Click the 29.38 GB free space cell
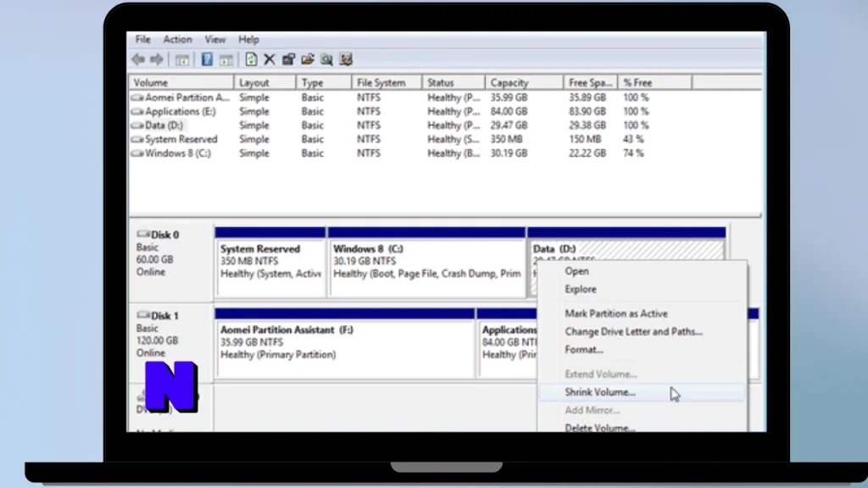Image resolution: width=868 pixels, height=488 pixels. [587, 125]
